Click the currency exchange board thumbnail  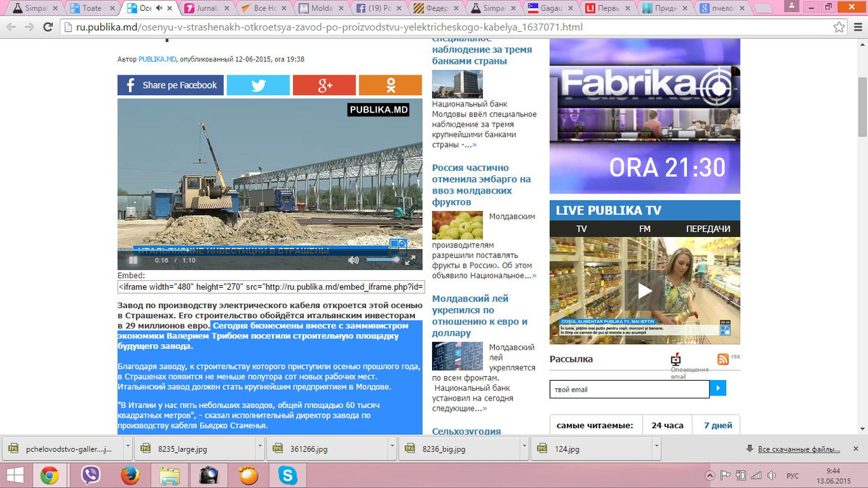[x=457, y=356]
